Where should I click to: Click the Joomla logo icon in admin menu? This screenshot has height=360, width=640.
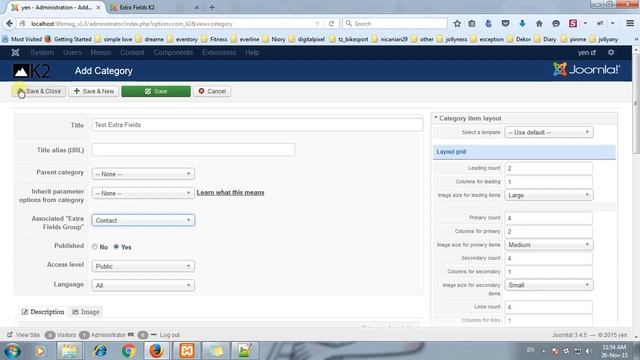[x=16, y=52]
